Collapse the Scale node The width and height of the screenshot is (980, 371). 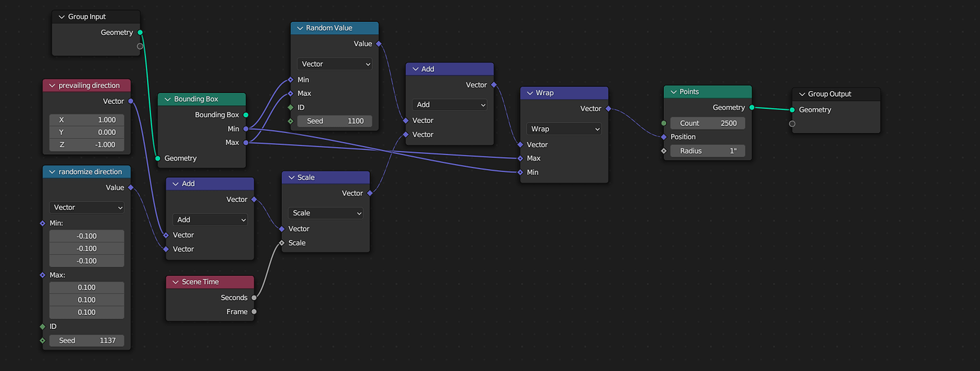click(290, 177)
